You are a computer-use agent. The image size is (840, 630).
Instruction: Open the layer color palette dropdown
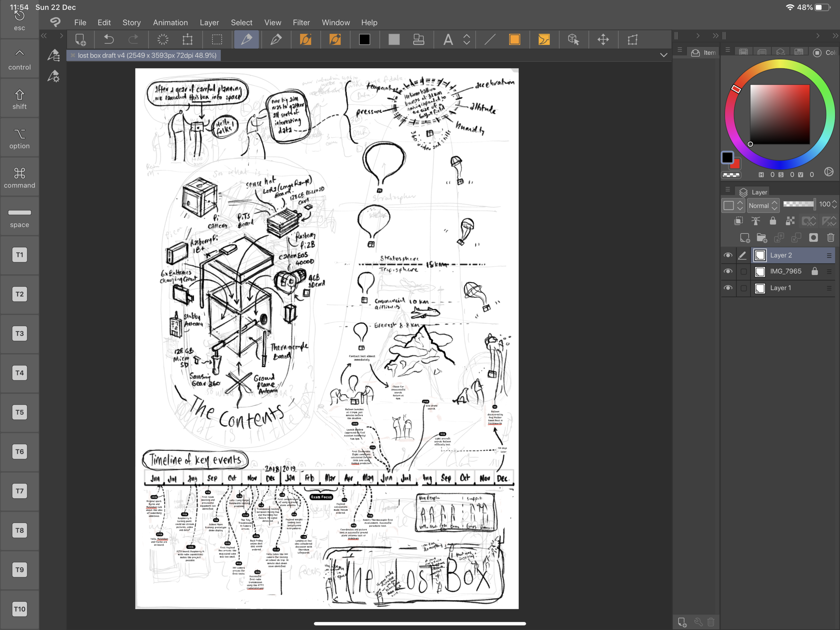click(733, 205)
